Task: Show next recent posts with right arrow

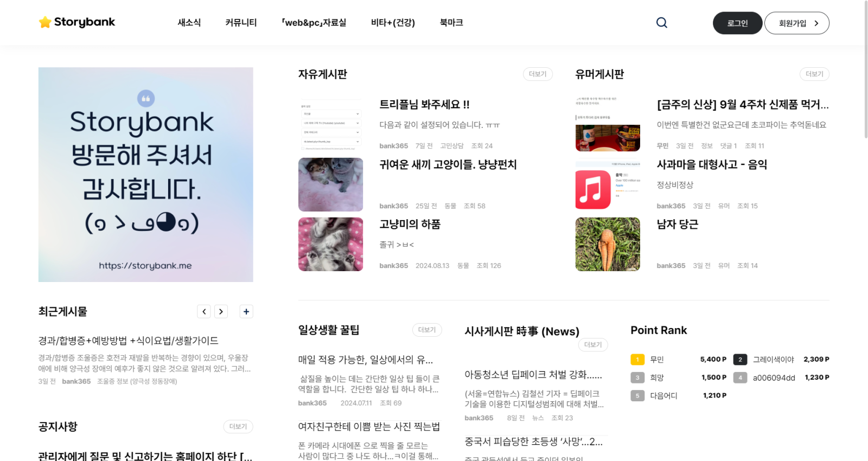Action: pos(221,311)
